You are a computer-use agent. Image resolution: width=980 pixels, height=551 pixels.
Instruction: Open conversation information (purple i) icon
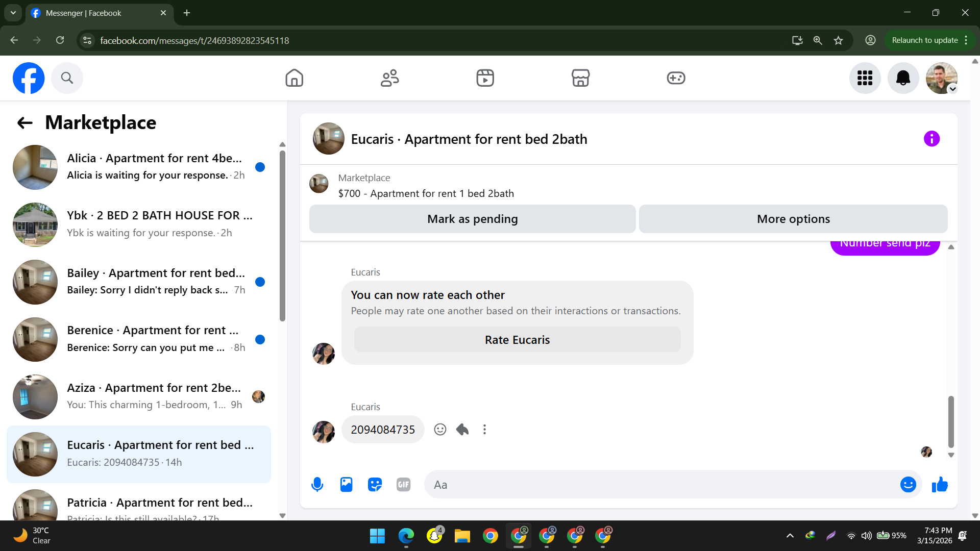tap(932, 139)
